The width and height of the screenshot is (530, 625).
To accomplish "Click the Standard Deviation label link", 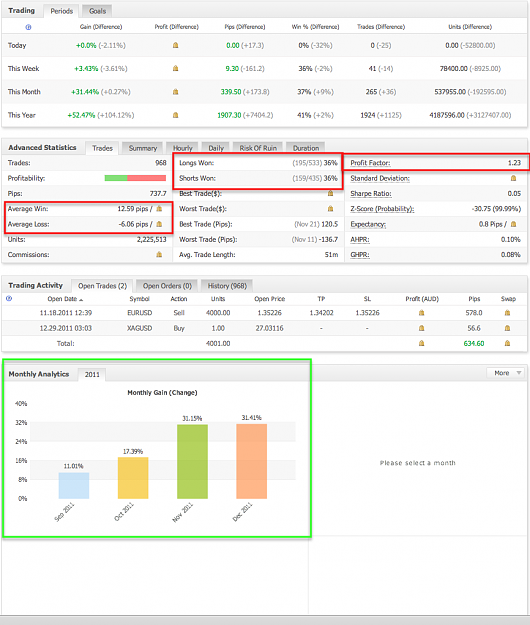I will pos(380,178).
